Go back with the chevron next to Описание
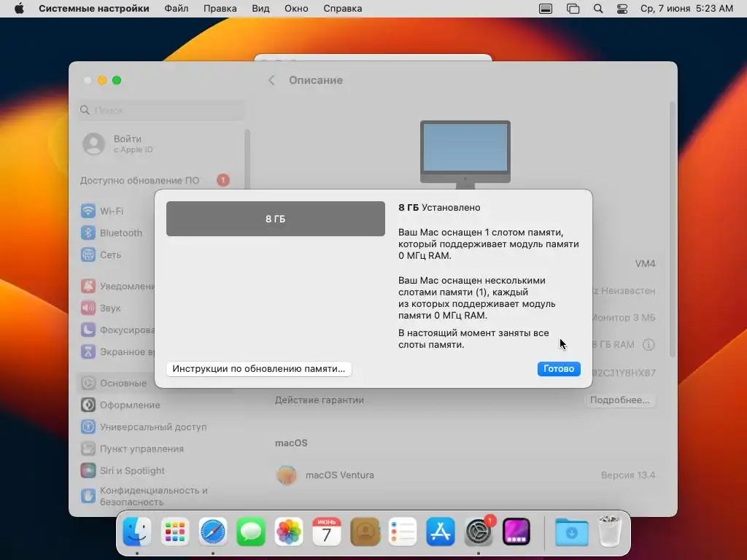This screenshot has width=747, height=560. [x=271, y=80]
